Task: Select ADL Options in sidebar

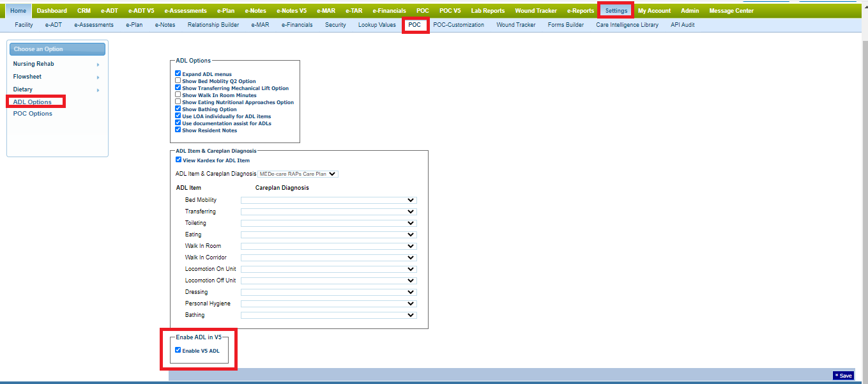Action: pos(33,102)
